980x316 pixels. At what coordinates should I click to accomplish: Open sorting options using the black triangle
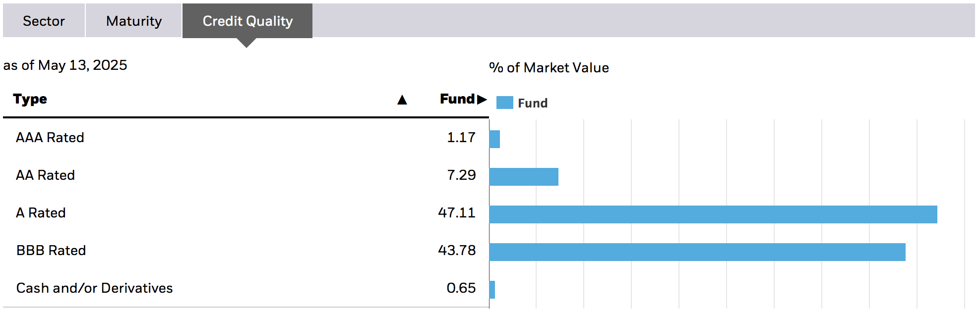tap(401, 99)
